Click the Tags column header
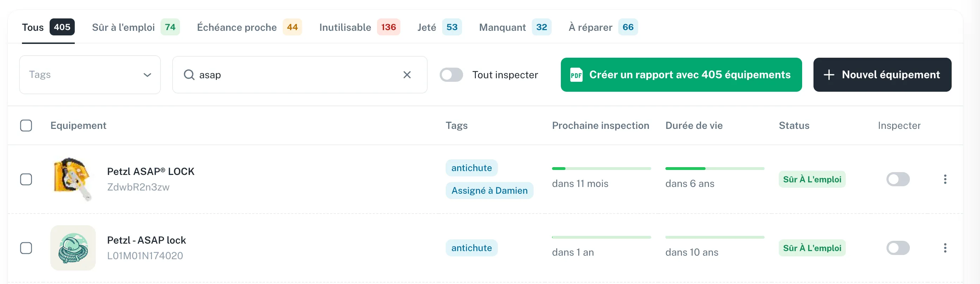This screenshot has width=980, height=284. 457,126
